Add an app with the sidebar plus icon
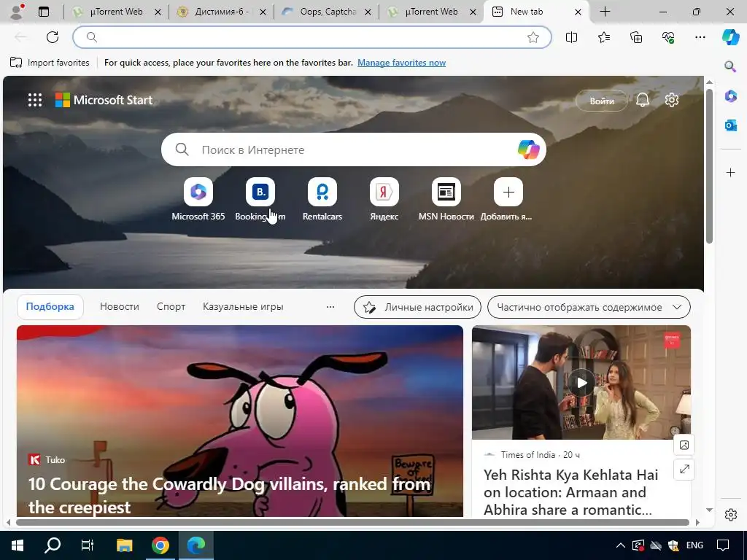 (x=730, y=172)
